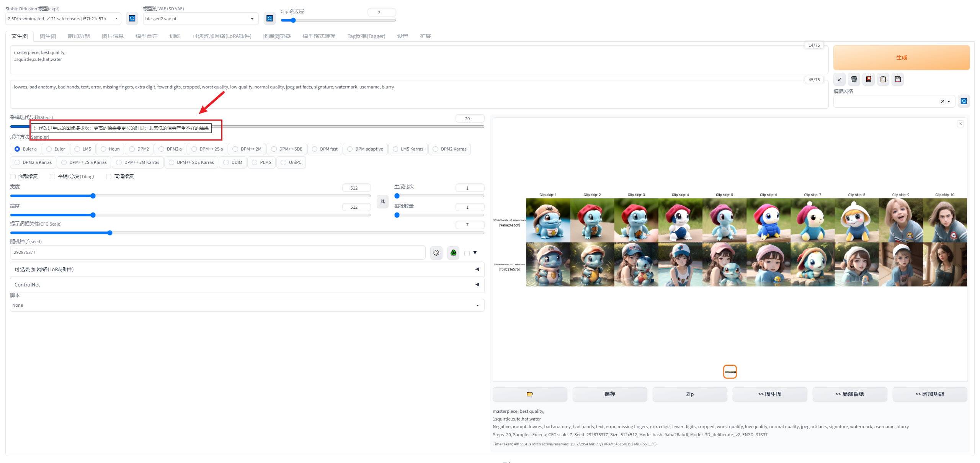Select the Heun sampler

pos(110,149)
